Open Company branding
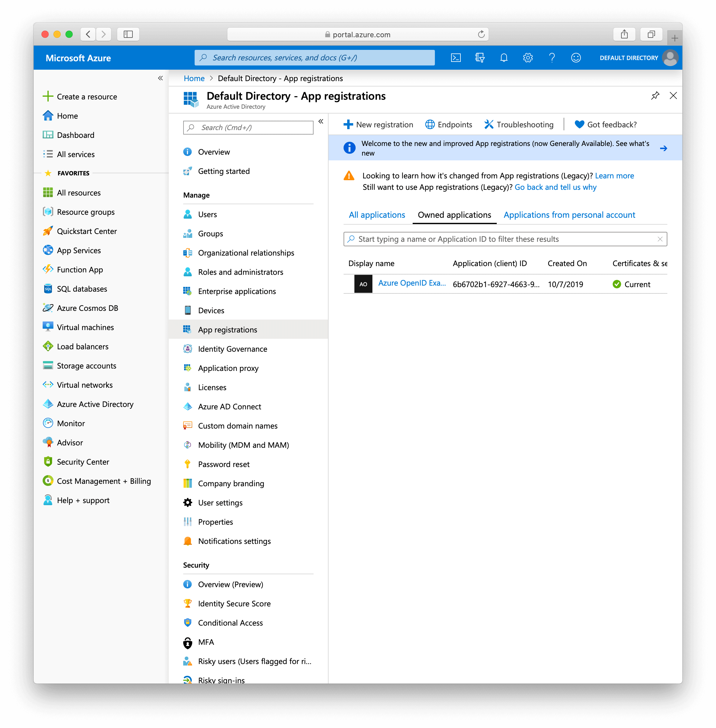 [x=223, y=483]
